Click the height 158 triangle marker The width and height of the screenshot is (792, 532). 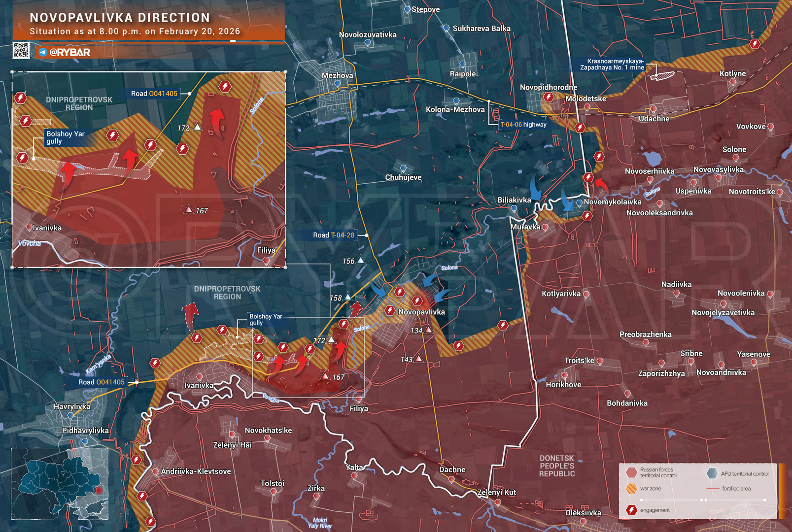pos(348,297)
